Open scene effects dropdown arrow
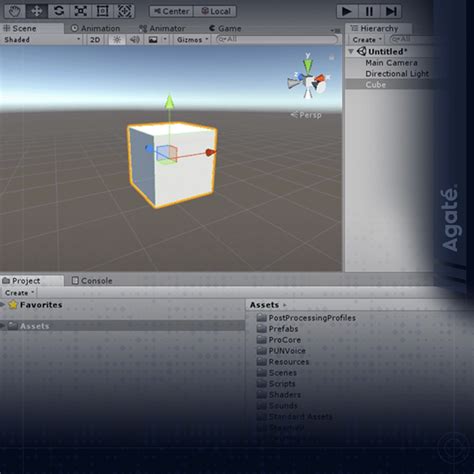The image size is (474, 474). tap(165, 40)
